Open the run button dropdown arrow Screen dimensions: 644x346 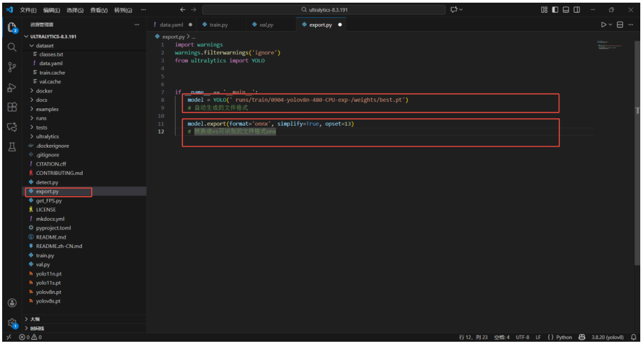[610, 25]
